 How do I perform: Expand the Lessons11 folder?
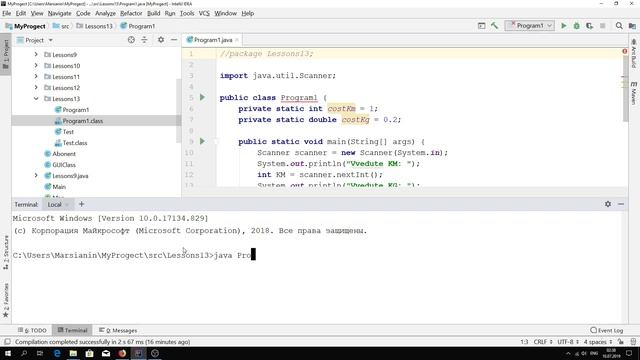(36, 76)
